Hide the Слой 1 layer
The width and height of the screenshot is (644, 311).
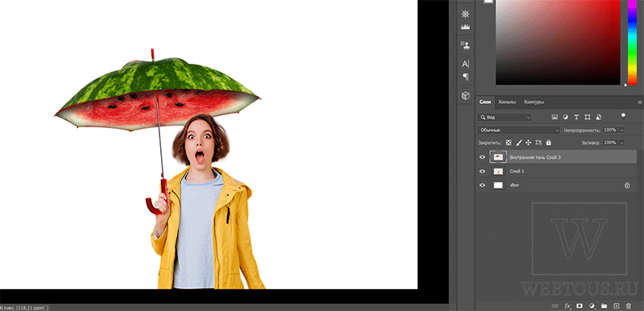[x=482, y=172]
